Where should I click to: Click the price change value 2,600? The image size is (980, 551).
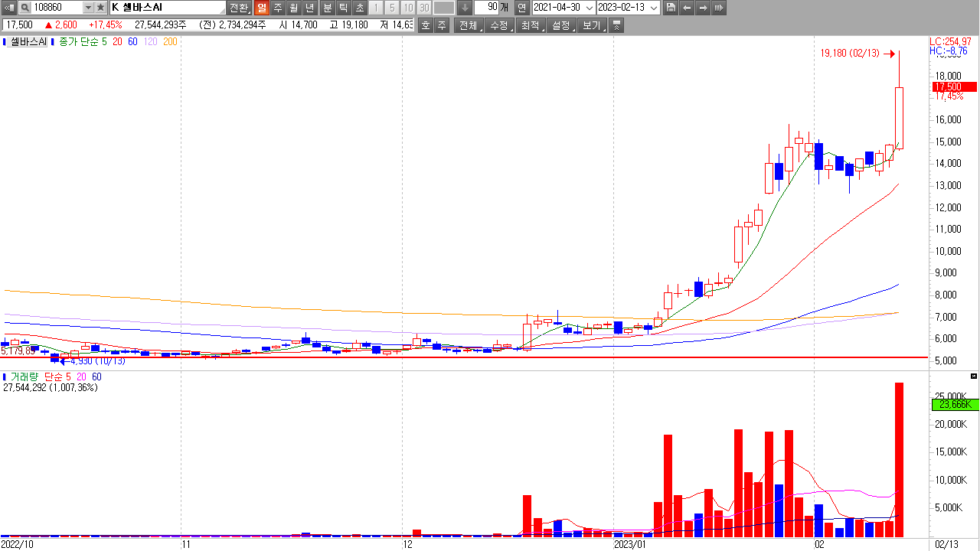(65, 24)
